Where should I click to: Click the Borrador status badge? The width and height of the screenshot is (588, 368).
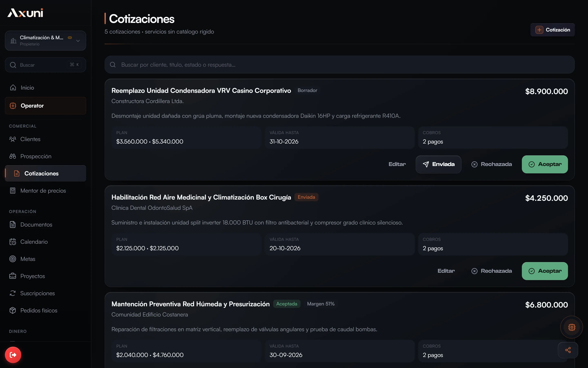tap(307, 90)
